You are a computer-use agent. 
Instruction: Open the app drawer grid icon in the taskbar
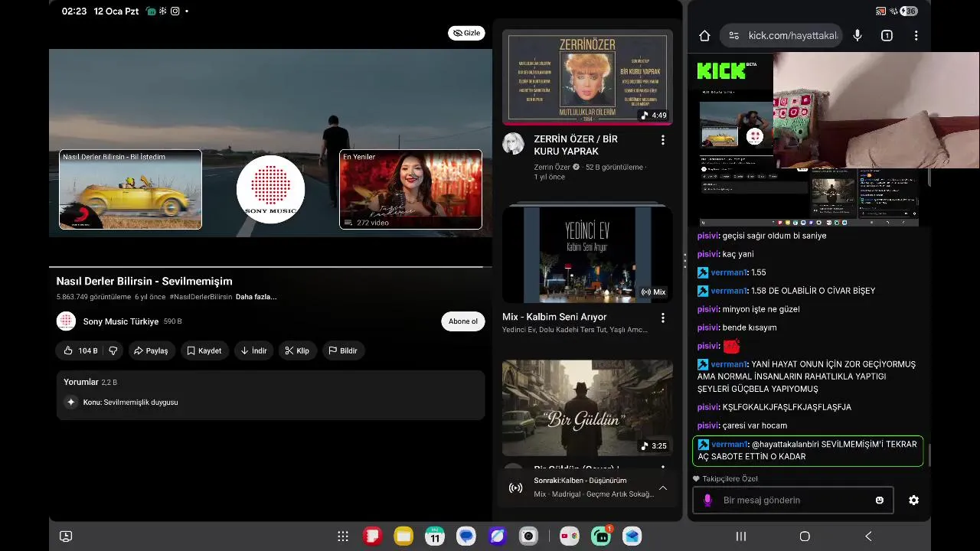[343, 536]
